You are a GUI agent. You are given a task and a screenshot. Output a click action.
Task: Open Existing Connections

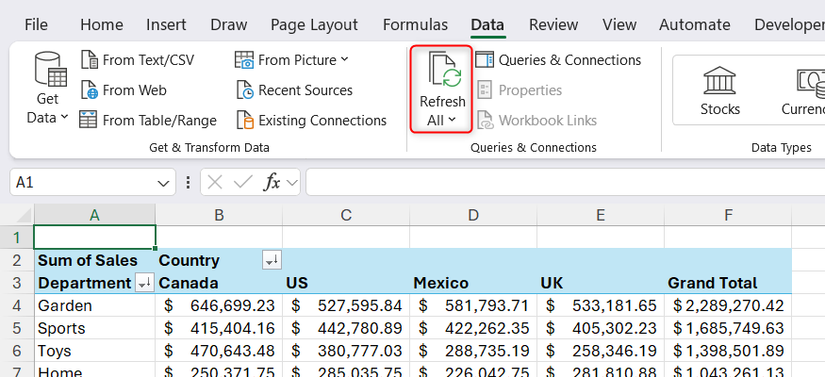point(311,120)
